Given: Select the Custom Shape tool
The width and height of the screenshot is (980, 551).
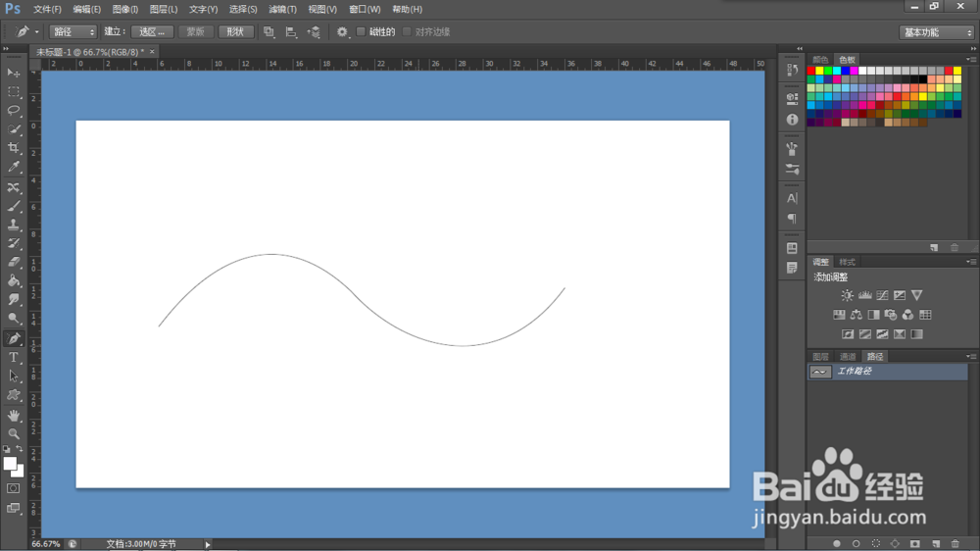Looking at the screenshot, I should pyautogui.click(x=13, y=395).
